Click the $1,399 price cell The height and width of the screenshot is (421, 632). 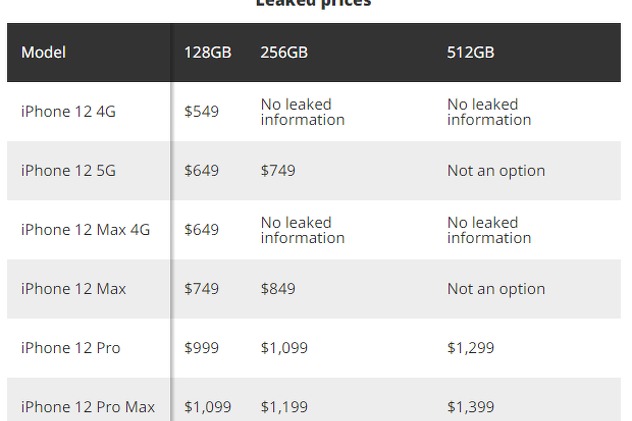coord(470,407)
